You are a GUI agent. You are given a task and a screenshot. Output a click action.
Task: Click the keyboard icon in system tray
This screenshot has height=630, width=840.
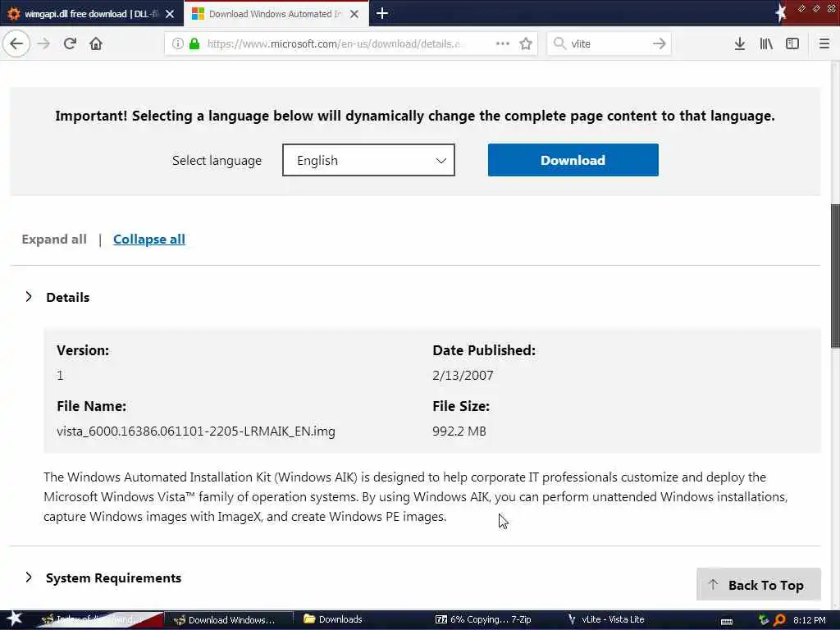(727, 621)
